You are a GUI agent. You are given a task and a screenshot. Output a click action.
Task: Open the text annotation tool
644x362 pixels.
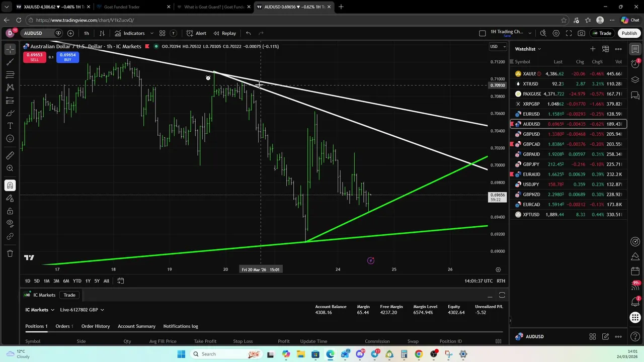pyautogui.click(x=10, y=126)
